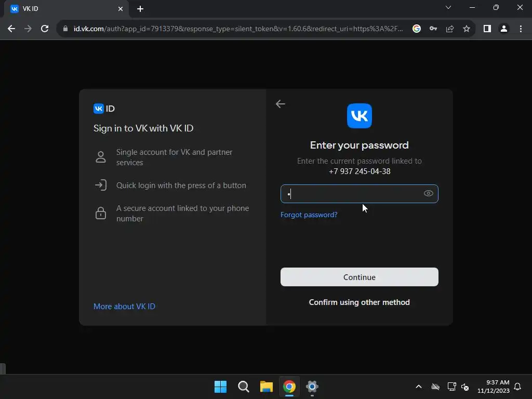Open a new tab with the plus button
Screen dimensions: 532x399
coord(140,9)
